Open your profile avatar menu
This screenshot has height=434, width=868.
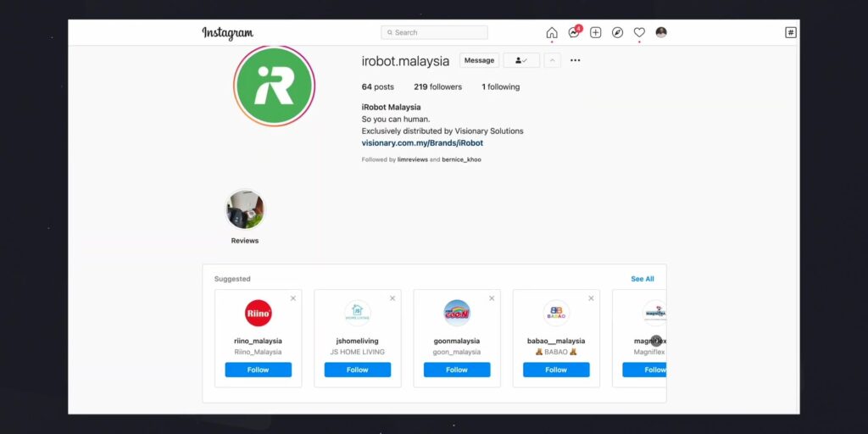[661, 33]
